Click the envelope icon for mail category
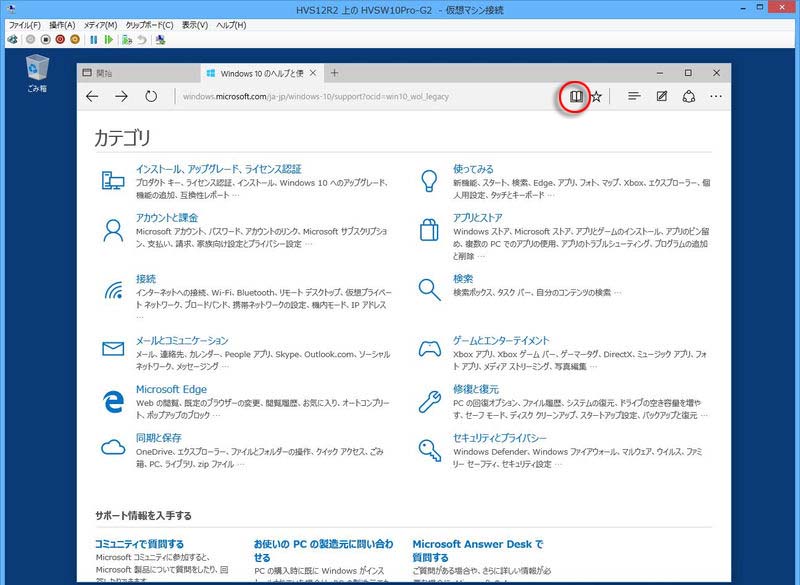The image size is (800, 585). click(113, 349)
